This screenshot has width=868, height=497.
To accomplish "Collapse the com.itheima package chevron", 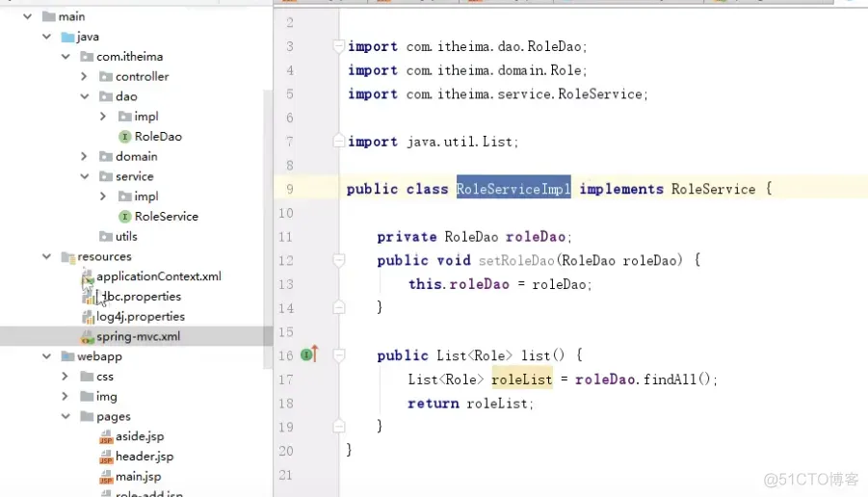I will click(x=66, y=57).
